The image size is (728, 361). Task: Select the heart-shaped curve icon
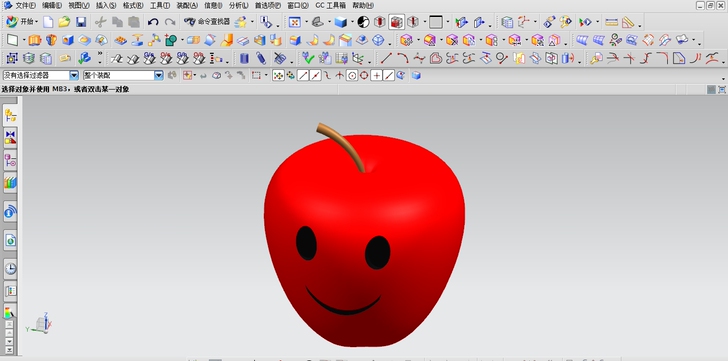point(436,58)
